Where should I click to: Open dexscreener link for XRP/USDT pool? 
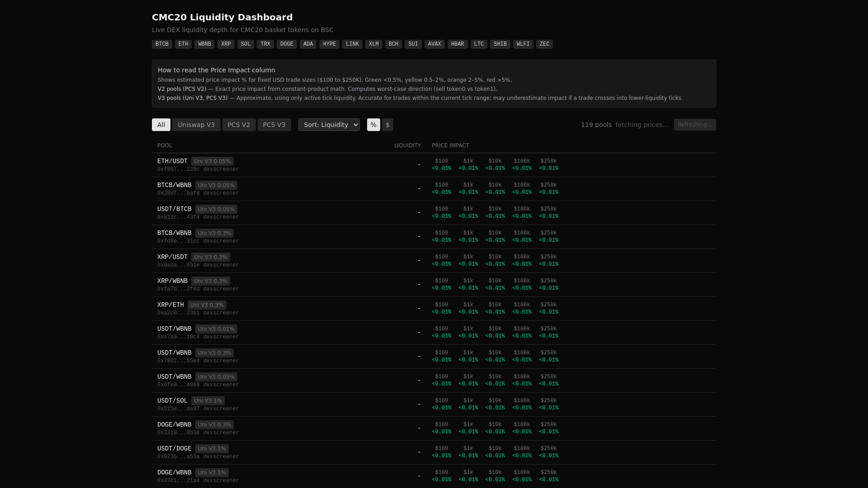221,265
